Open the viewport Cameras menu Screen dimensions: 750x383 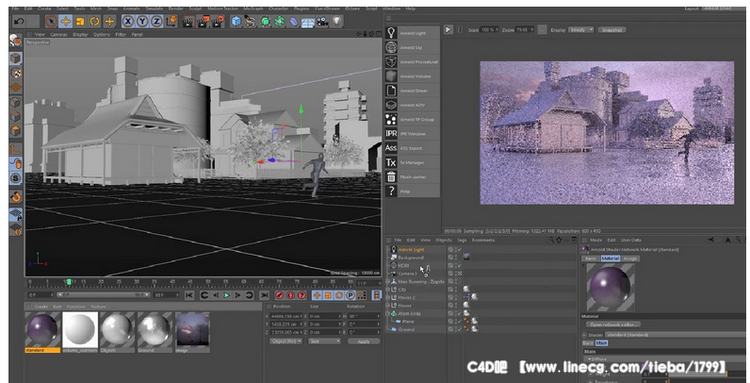pos(59,34)
